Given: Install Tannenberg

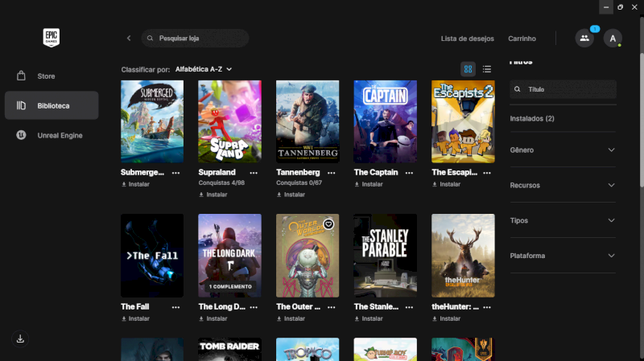Looking at the screenshot, I should pos(291,195).
